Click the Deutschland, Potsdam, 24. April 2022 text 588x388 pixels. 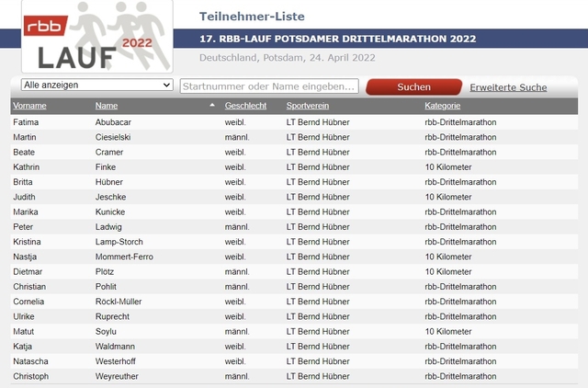pyautogui.click(x=288, y=58)
